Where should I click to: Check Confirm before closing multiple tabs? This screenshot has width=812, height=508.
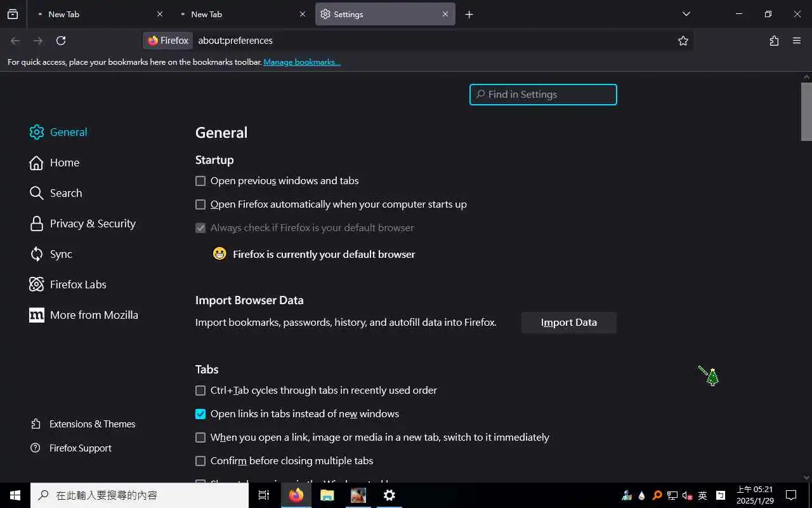click(x=200, y=461)
